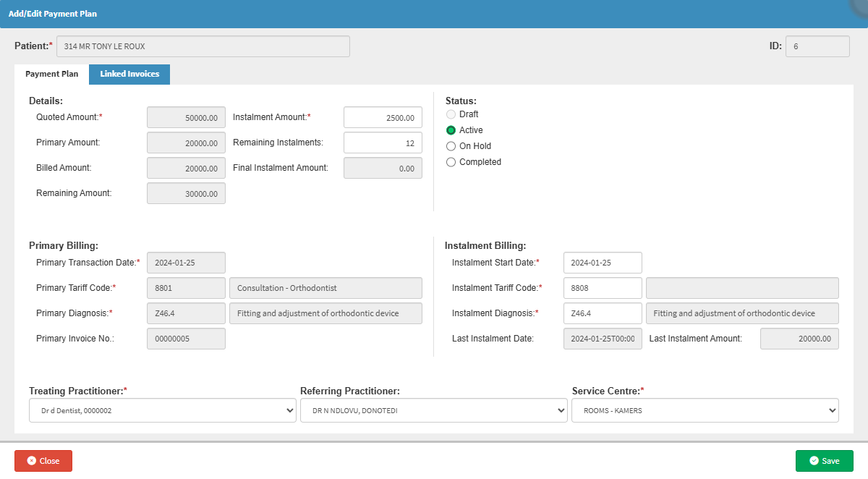Click the Quoted Amount field
The image size is (868, 479).
(186, 118)
